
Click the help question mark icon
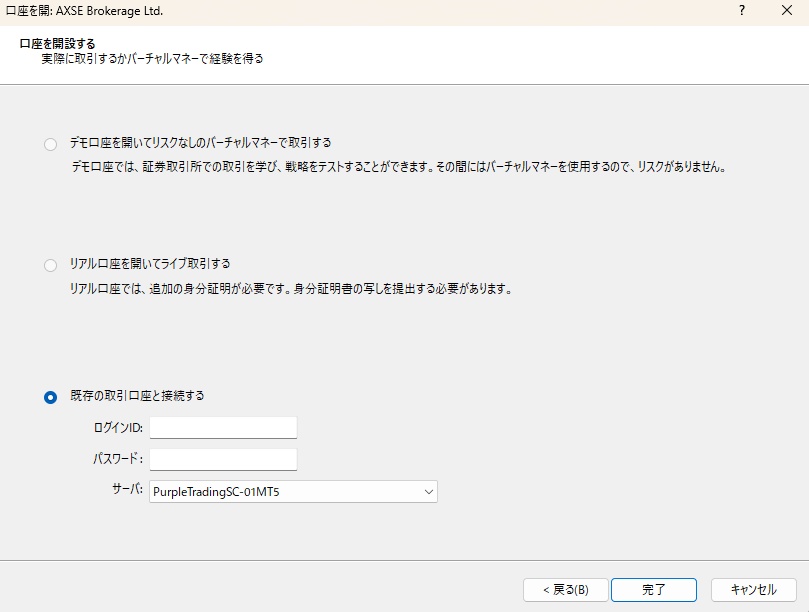742,11
